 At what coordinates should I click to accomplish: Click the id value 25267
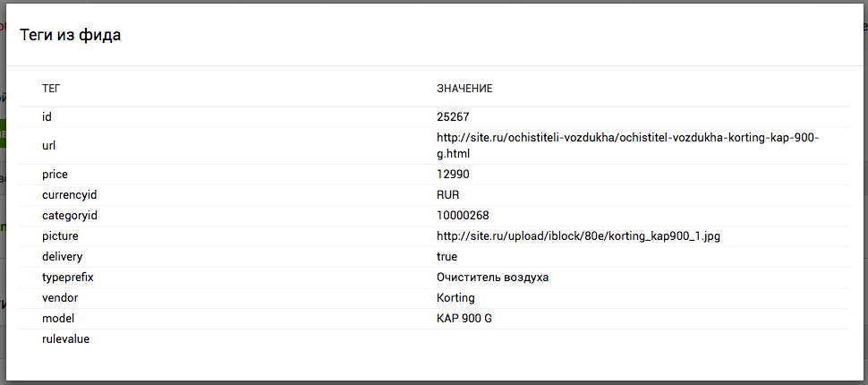point(453,117)
